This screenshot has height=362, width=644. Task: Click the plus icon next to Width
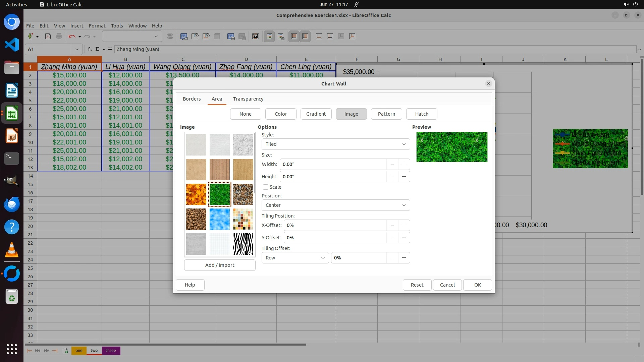tap(404, 164)
